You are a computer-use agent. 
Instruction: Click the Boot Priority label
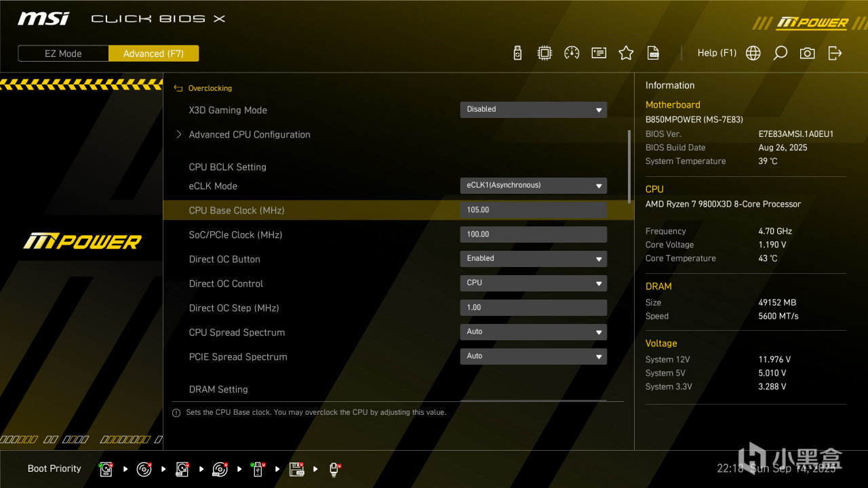pos(54,468)
